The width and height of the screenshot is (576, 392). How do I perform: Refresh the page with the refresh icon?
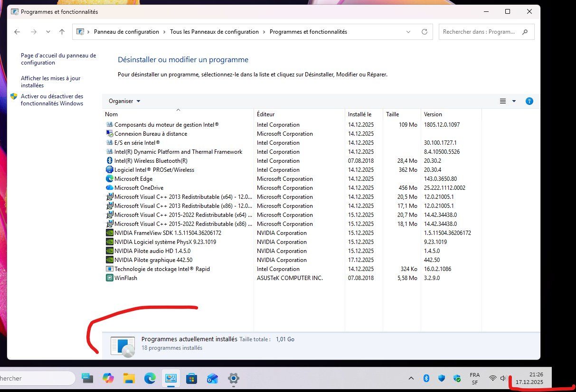coord(424,31)
